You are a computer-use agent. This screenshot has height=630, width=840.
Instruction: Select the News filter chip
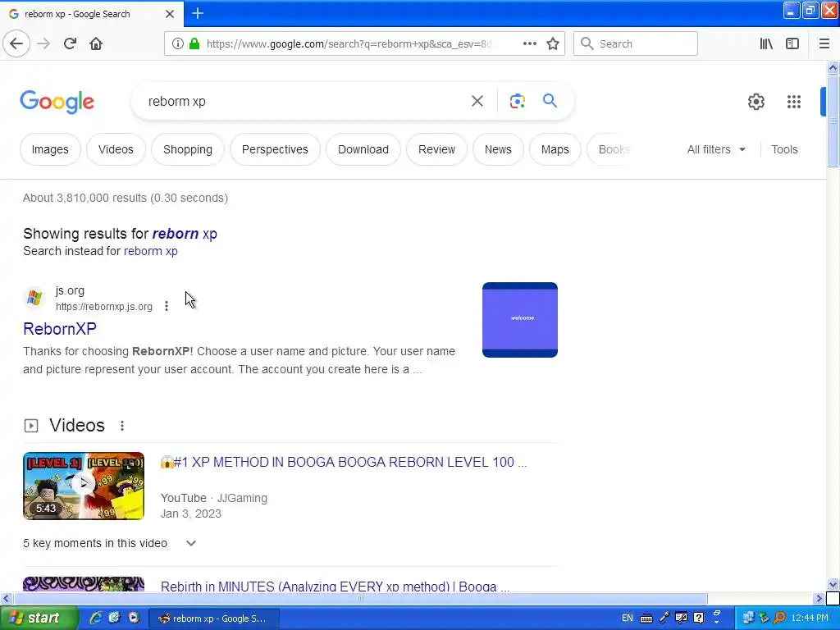[x=498, y=149]
